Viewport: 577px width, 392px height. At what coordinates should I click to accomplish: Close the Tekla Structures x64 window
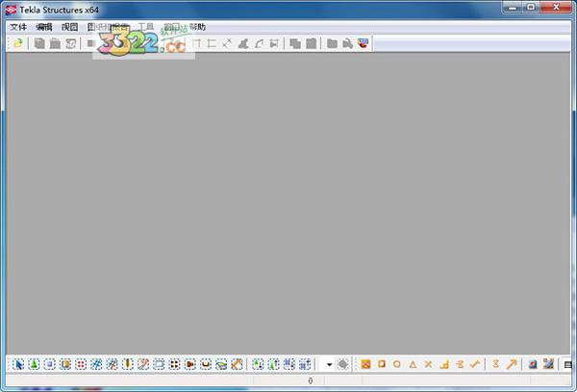556,8
